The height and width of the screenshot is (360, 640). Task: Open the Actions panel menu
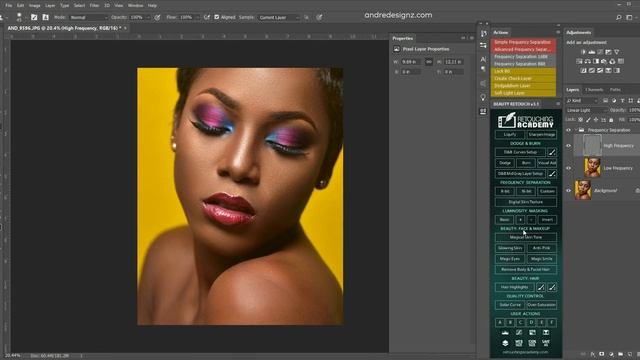click(x=558, y=32)
